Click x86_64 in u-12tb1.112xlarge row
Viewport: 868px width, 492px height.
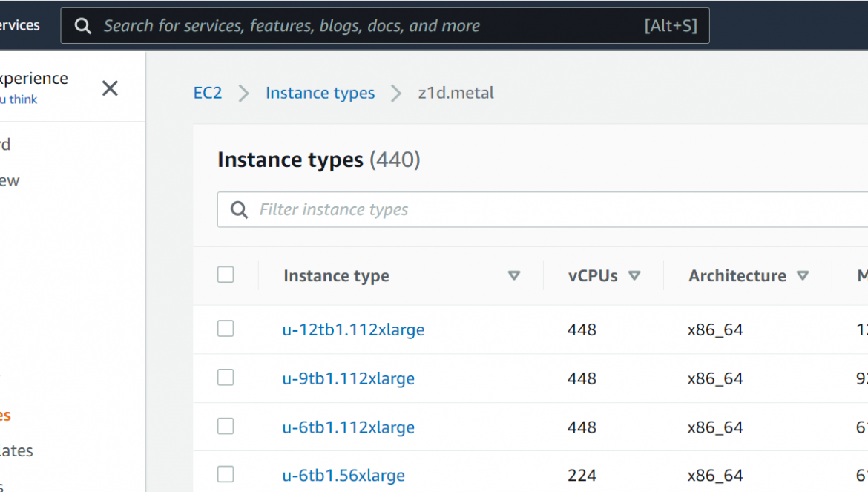point(715,329)
